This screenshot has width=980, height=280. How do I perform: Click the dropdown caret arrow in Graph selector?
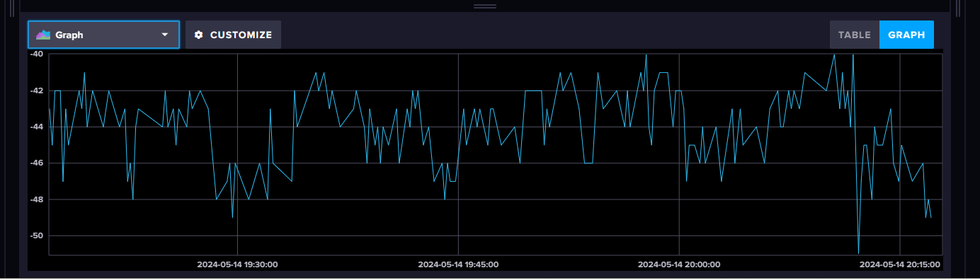(x=165, y=35)
